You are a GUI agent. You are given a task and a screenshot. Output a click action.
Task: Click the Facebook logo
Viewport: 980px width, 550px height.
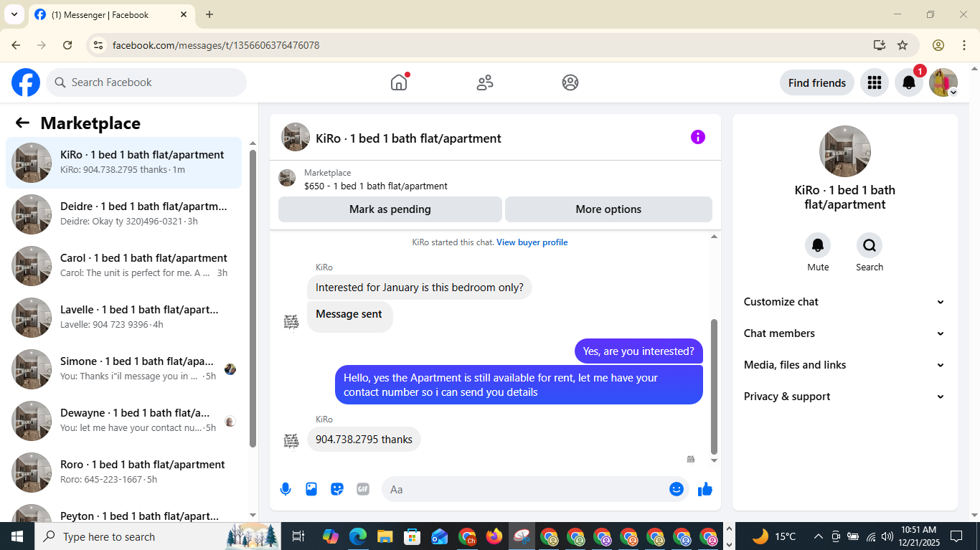coord(26,82)
